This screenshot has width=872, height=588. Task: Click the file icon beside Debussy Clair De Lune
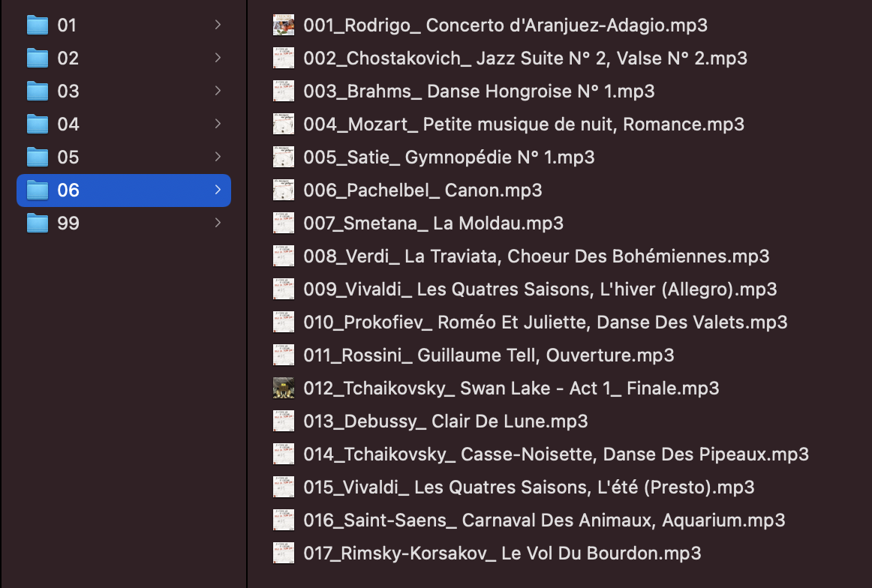click(x=284, y=421)
